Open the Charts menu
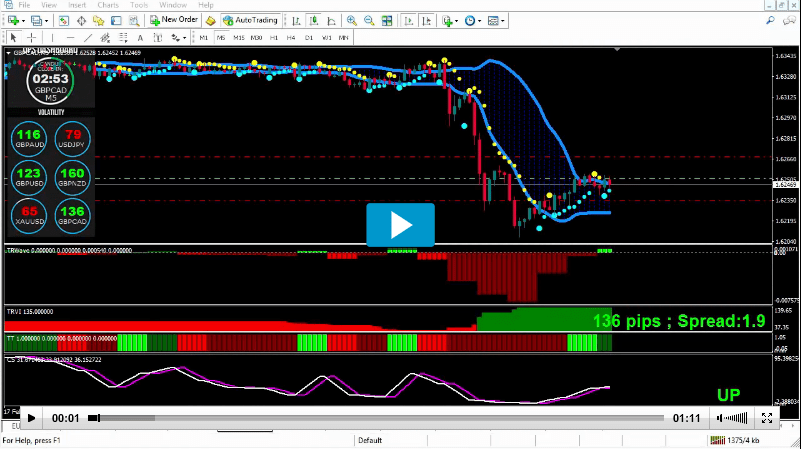 [108, 5]
